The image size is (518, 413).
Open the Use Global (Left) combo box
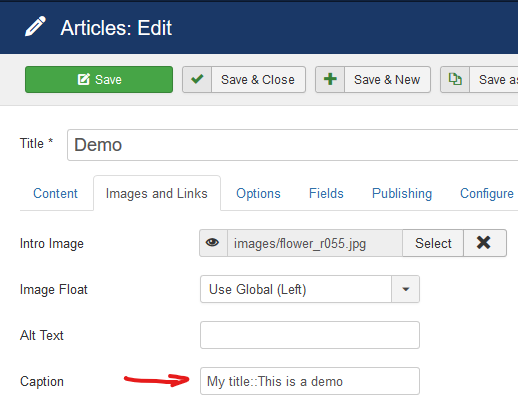click(310, 289)
